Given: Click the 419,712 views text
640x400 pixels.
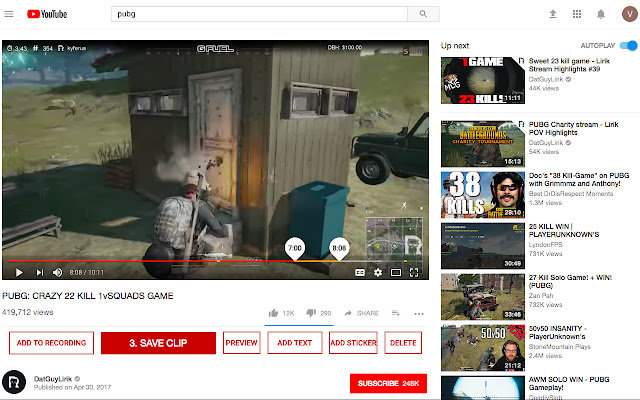Looking at the screenshot, I should (28, 312).
